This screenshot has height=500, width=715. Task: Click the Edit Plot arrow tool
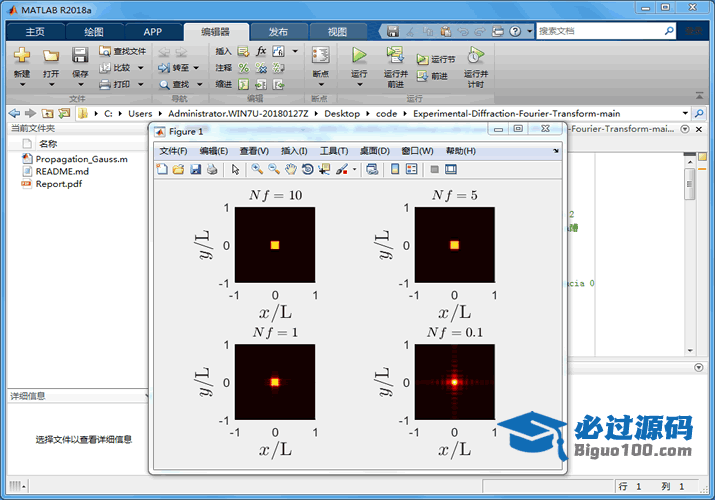(235, 169)
